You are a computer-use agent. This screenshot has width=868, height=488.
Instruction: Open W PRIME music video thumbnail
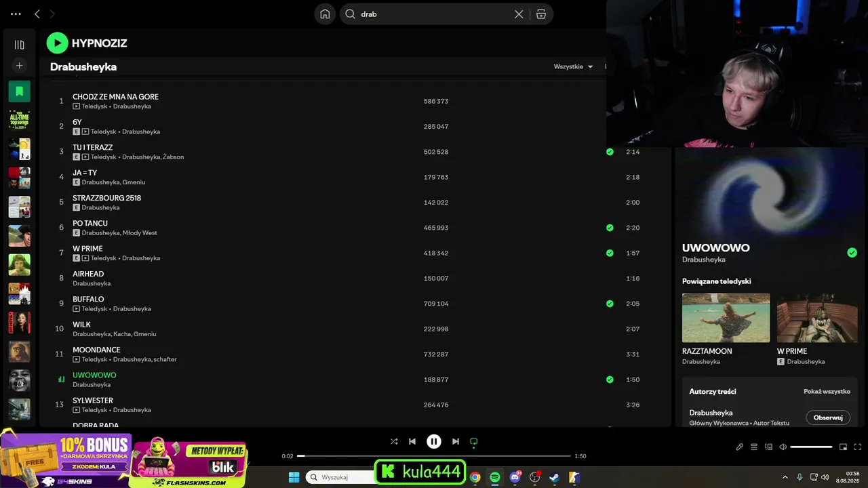[817, 318]
